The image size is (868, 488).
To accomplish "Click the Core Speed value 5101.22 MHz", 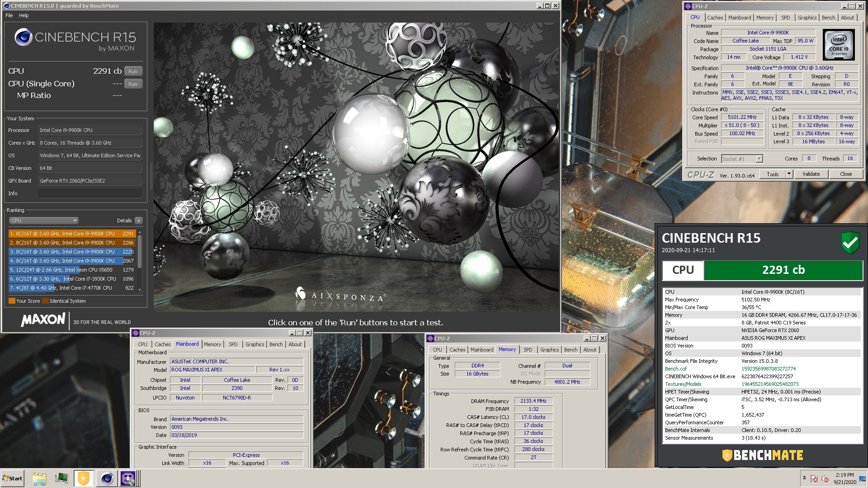I will (x=742, y=117).
